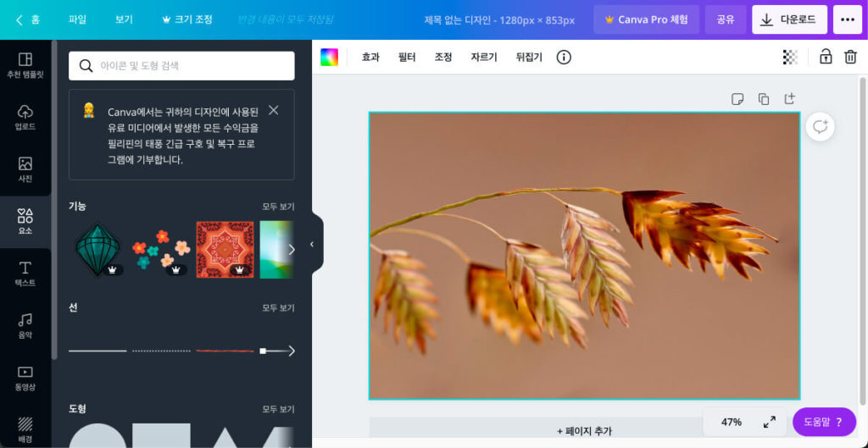Select the green diamond gem element

[x=98, y=250]
